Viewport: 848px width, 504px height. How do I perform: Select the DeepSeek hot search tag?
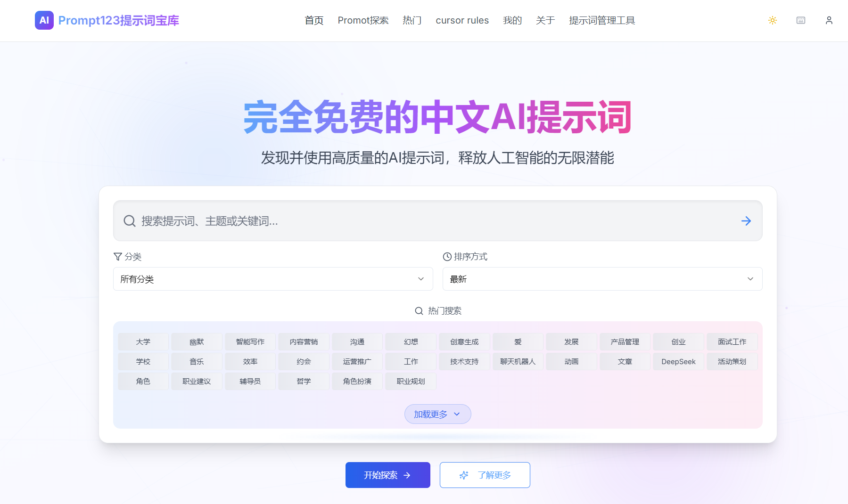click(678, 362)
